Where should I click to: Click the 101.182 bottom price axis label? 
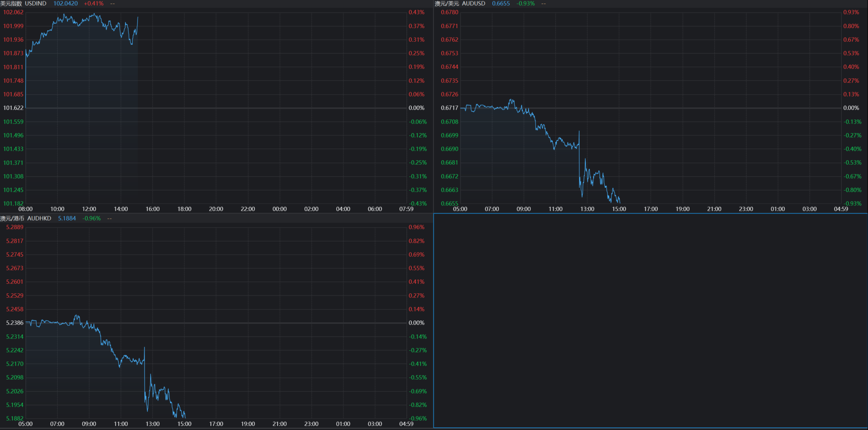click(13, 204)
